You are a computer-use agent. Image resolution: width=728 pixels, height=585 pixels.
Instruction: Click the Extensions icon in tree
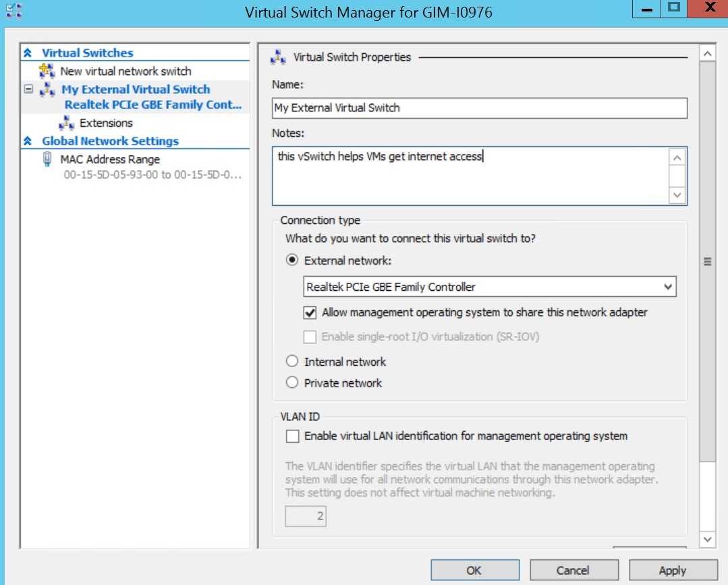[67, 123]
